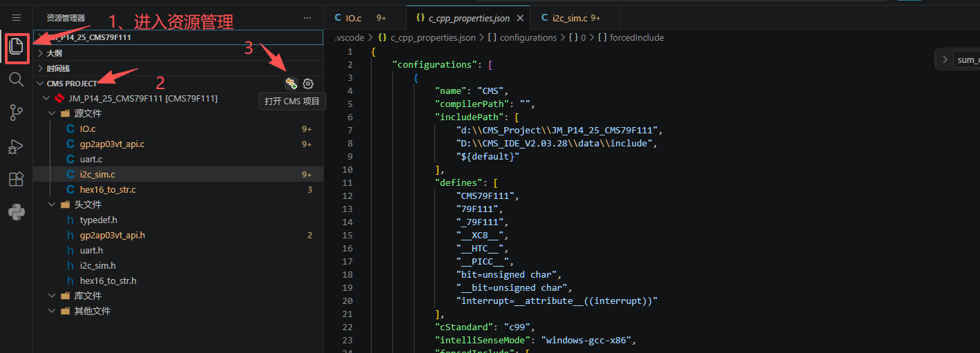The height and width of the screenshot is (353, 980).
Task: Click problems badge 2 on gp2ap03vt_api.h
Action: pyautogui.click(x=309, y=236)
